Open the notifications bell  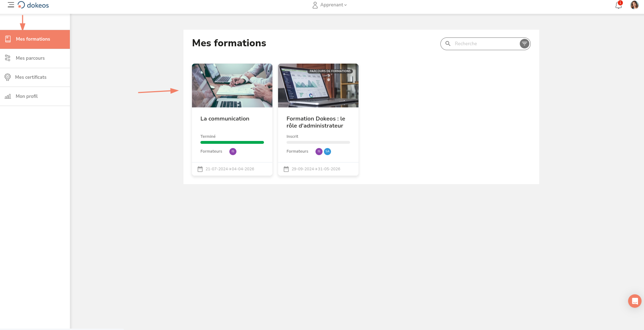pyautogui.click(x=618, y=5)
